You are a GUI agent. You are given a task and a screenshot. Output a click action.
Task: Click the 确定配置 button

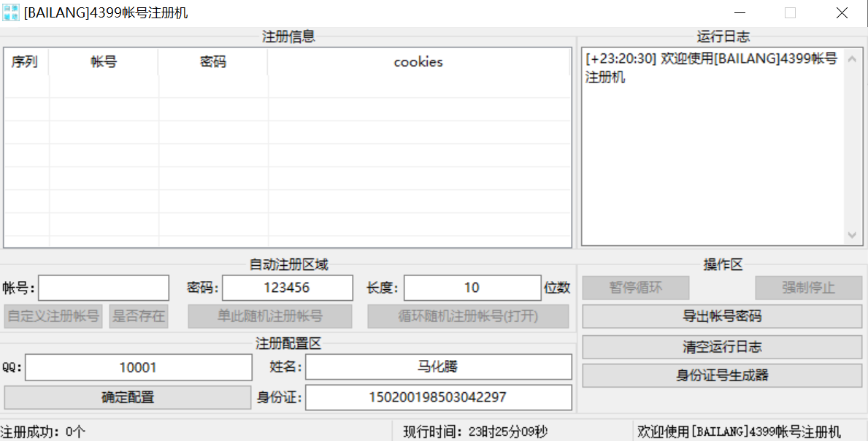click(128, 398)
